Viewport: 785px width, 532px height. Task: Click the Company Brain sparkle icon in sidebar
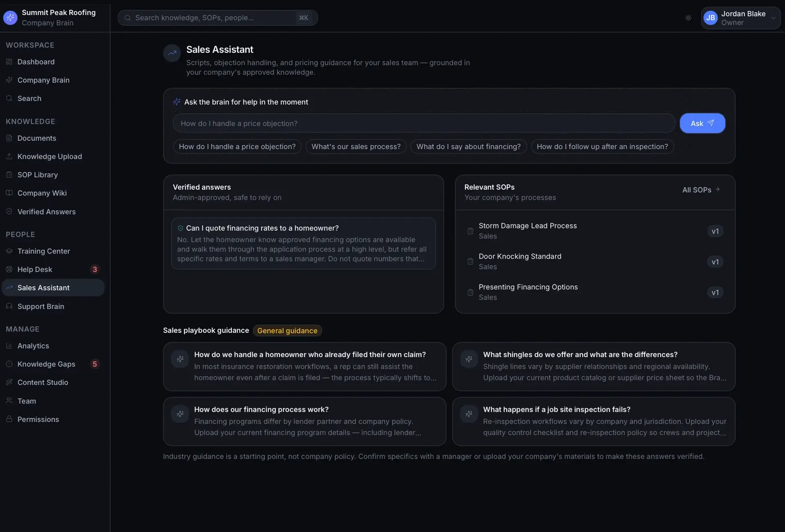point(9,80)
